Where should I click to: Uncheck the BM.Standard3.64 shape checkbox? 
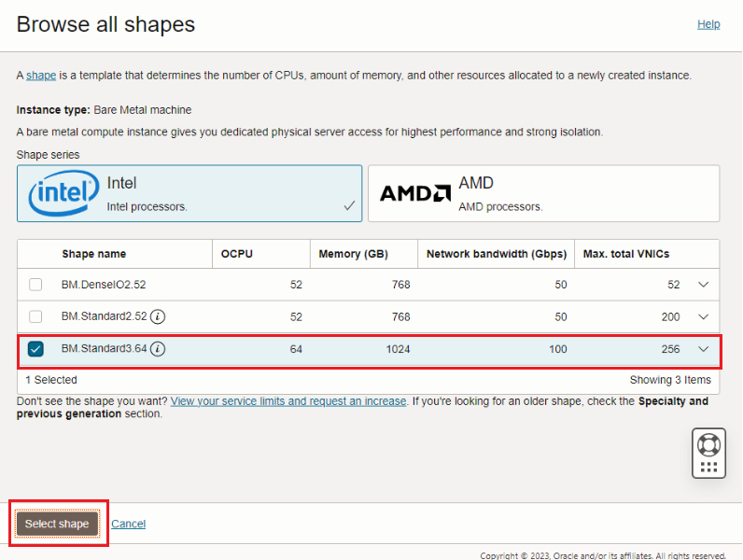(x=35, y=349)
